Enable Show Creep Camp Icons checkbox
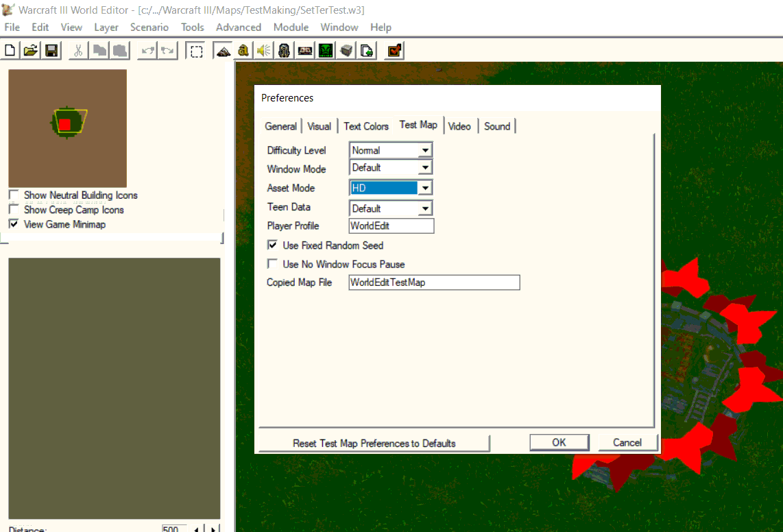Screen dimensions: 783x532 (14, 209)
